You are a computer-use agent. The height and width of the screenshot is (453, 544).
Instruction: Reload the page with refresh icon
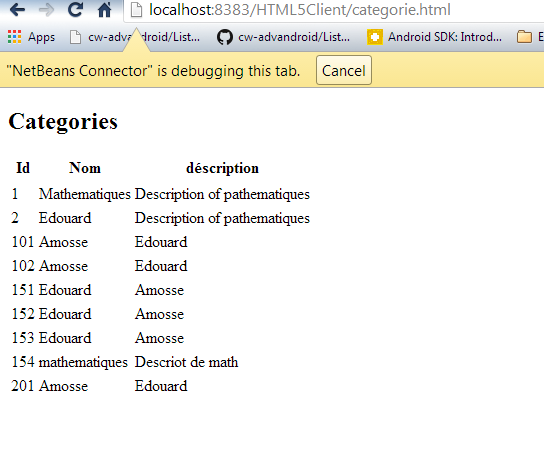75,10
